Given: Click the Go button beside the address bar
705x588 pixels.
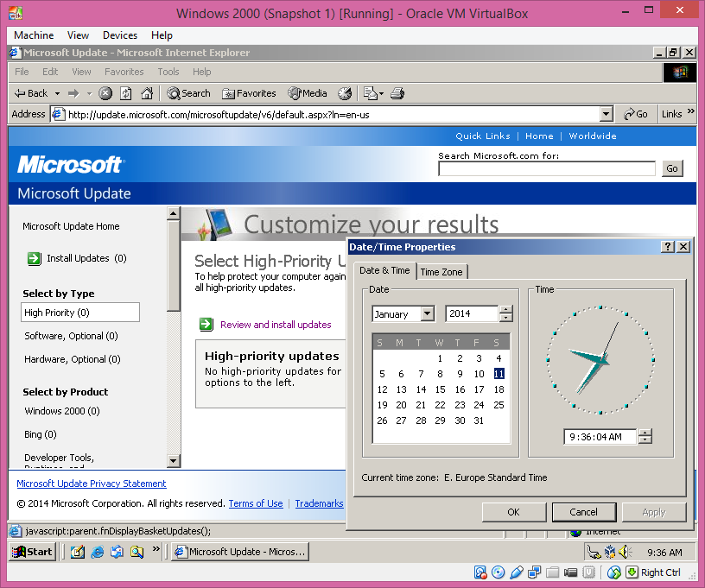Looking at the screenshot, I should pos(635,115).
